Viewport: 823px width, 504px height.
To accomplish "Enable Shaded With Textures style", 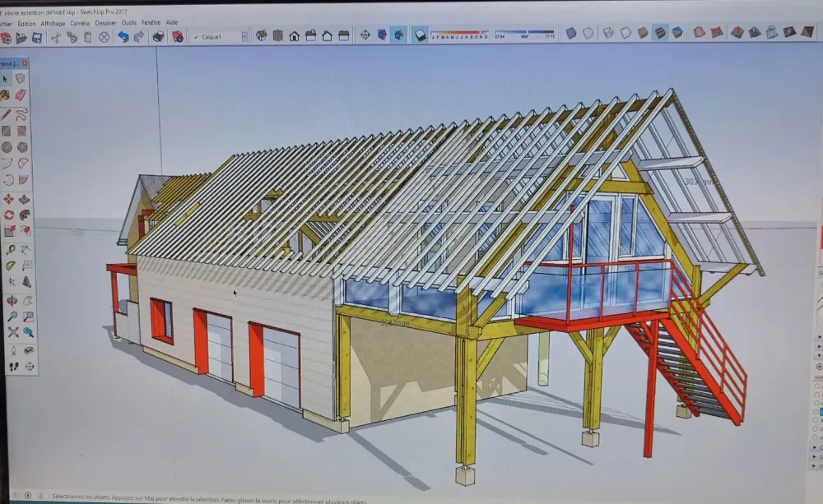I will coord(660,33).
